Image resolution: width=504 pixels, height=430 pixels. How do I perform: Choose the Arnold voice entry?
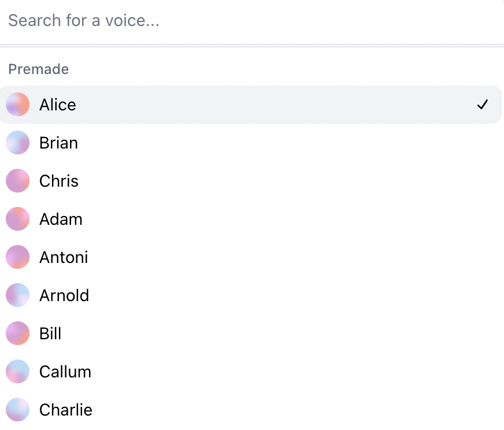pos(251,295)
